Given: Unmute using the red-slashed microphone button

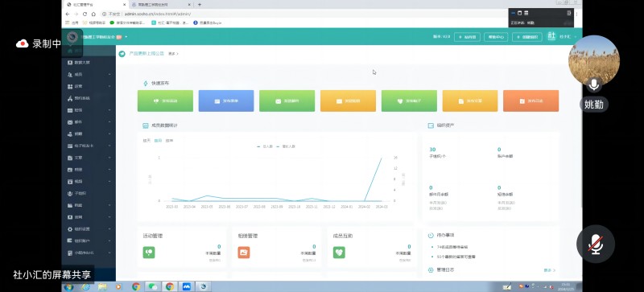Looking at the screenshot, I should tap(596, 244).
